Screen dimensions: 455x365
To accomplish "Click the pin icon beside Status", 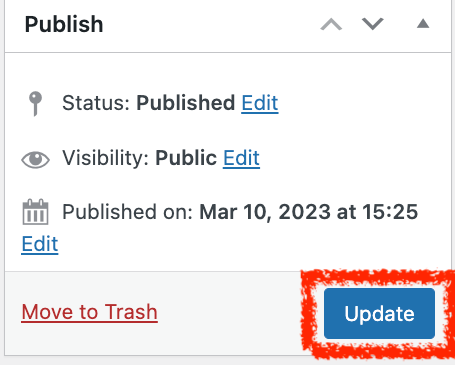I will 35,104.
